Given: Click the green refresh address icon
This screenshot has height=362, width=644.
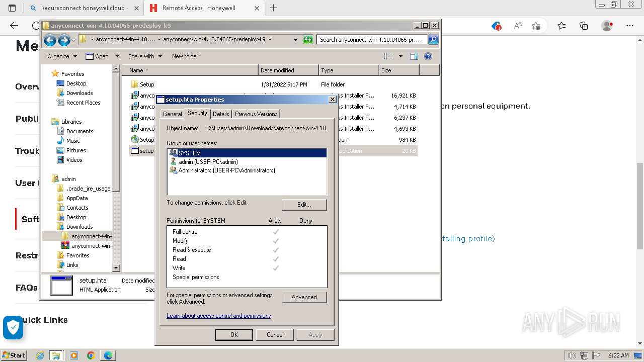Looking at the screenshot, I should 308,40.
